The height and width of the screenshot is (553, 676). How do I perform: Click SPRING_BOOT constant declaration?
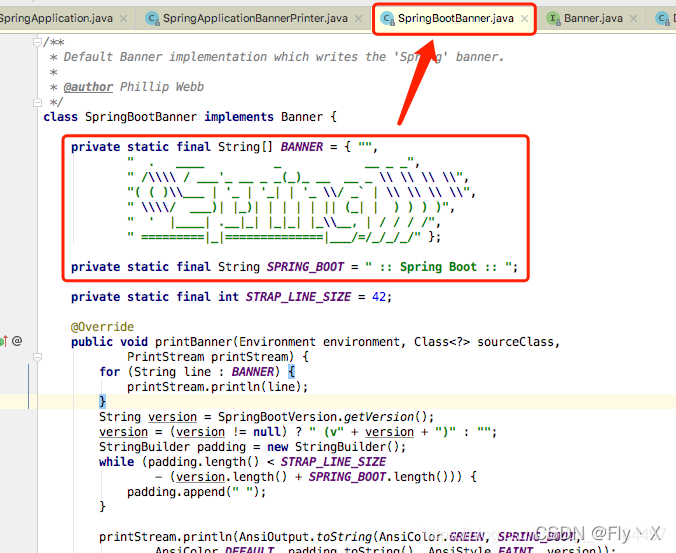[305, 267]
